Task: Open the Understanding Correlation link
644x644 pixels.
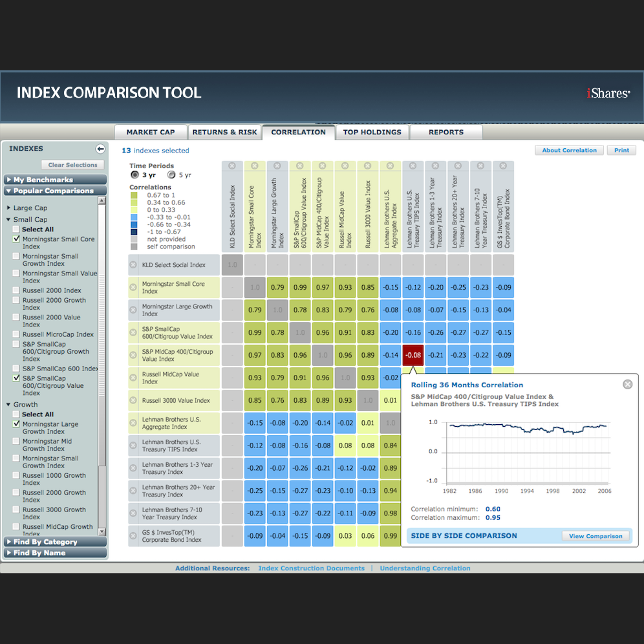Action: (425, 568)
